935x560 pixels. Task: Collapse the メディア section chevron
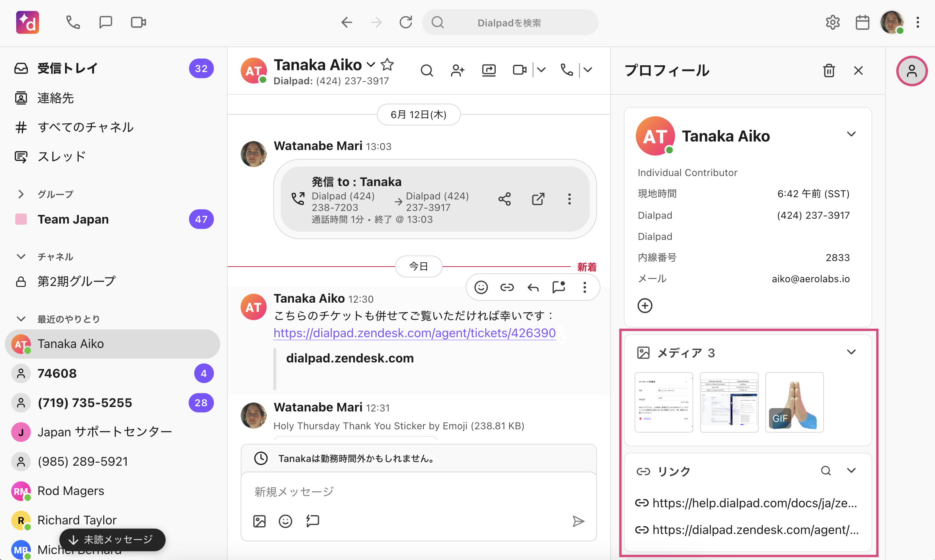tap(851, 352)
